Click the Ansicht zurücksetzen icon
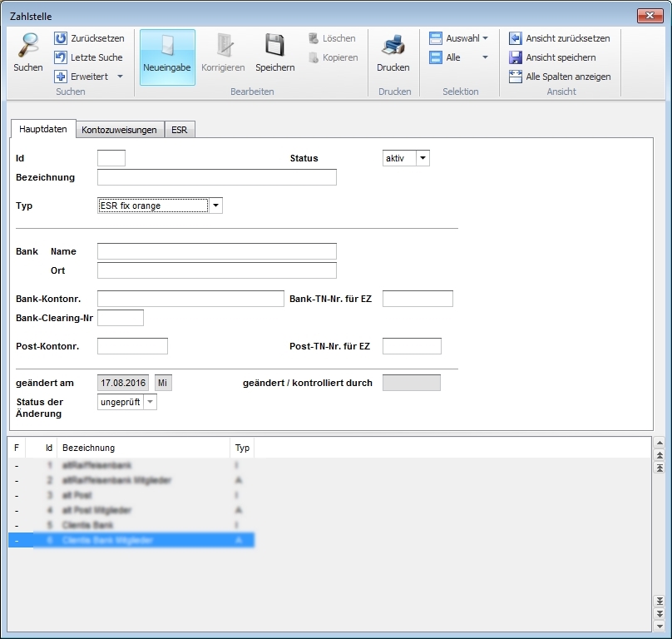Screen dimensions: 672x639 click(515, 38)
